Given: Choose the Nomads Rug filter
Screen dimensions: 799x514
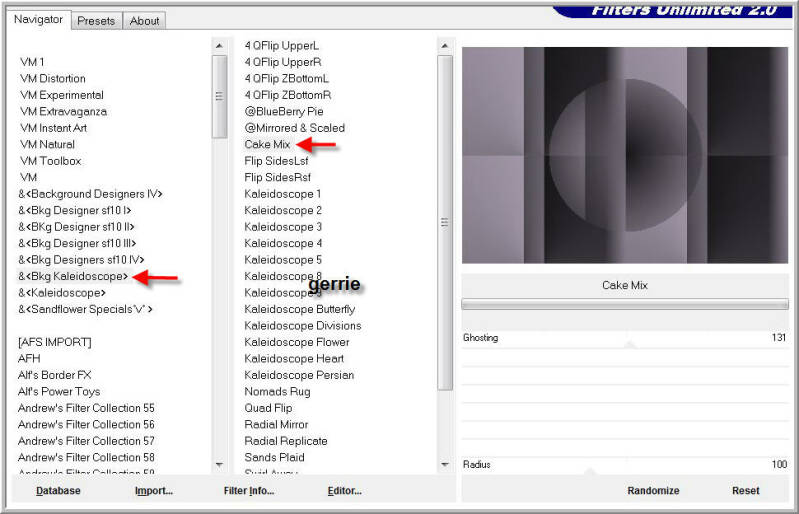Looking at the screenshot, I should click(x=277, y=391).
